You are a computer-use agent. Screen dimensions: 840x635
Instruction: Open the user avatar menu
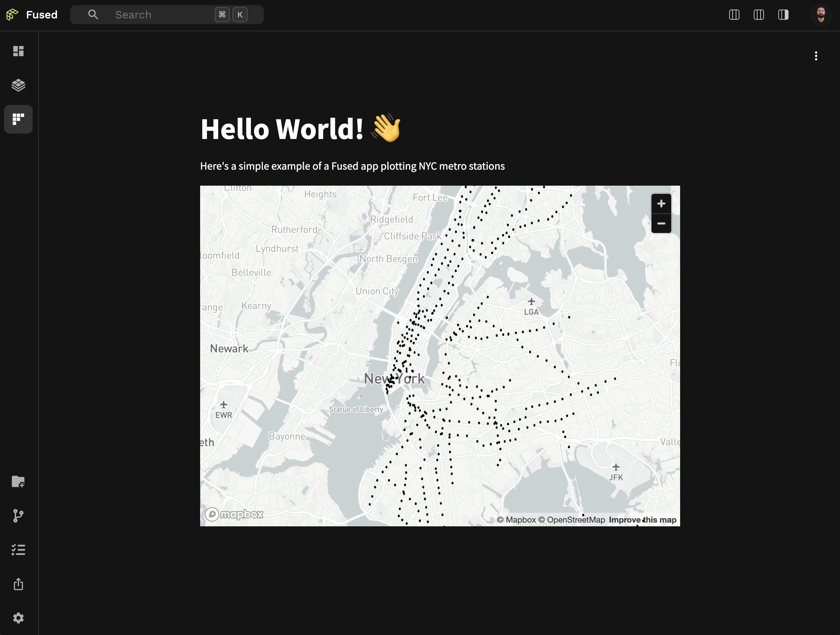tap(821, 14)
